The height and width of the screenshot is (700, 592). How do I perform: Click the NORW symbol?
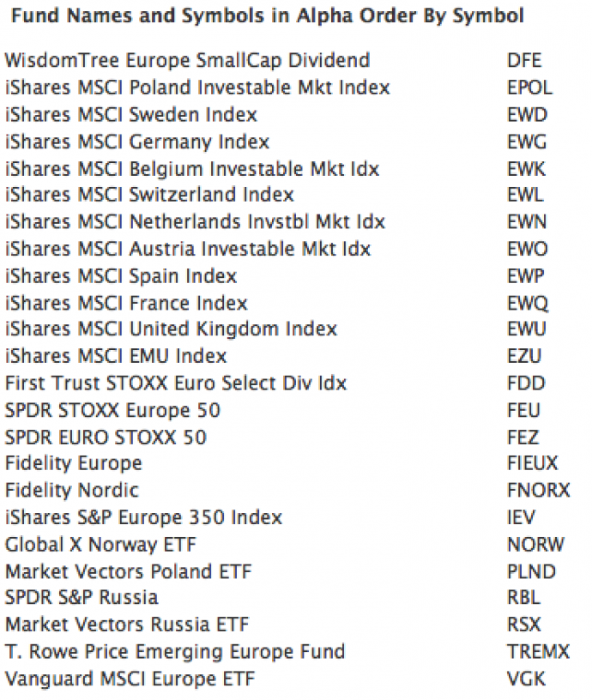tap(535, 545)
